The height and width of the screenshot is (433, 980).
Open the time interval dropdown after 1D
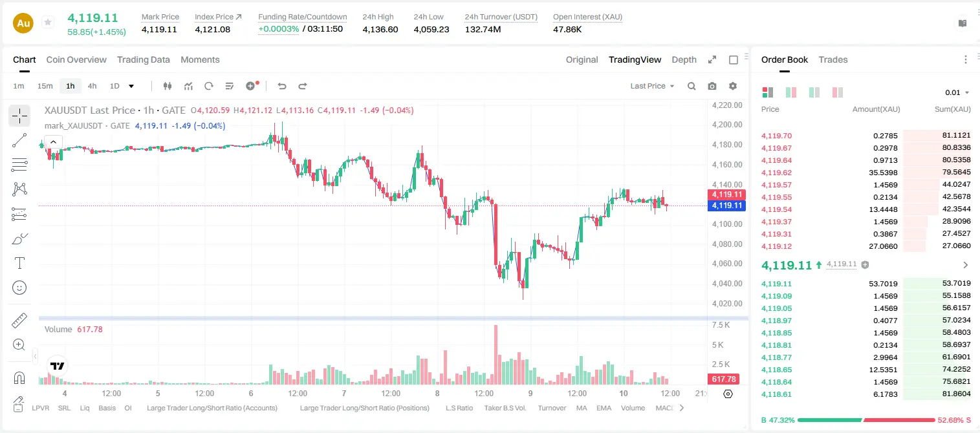[x=131, y=86]
